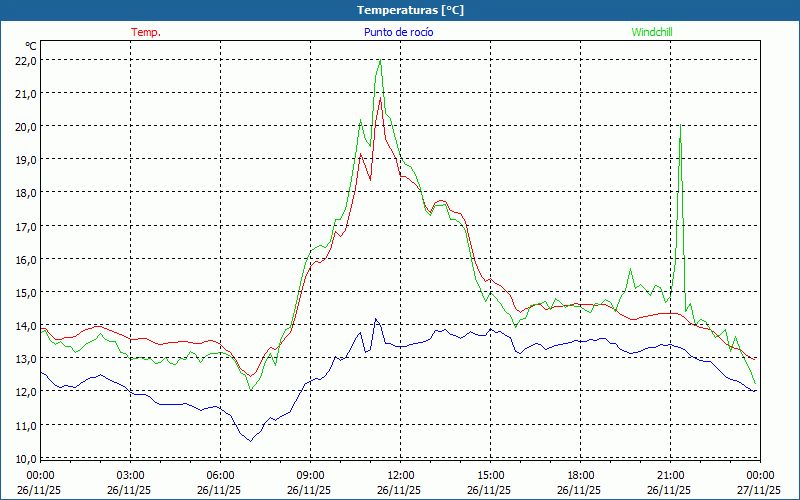Select the blue "Punto de rocío" legend label

[x=398, y=32]
